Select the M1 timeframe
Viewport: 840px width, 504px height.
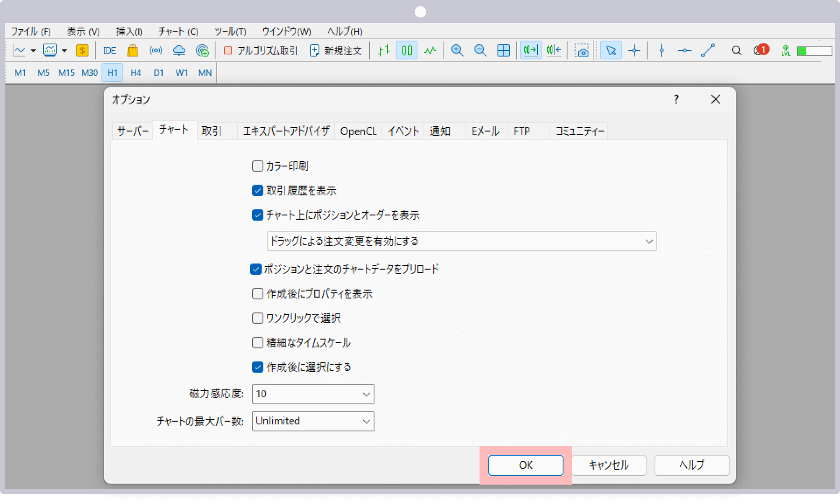pos(20,73)
